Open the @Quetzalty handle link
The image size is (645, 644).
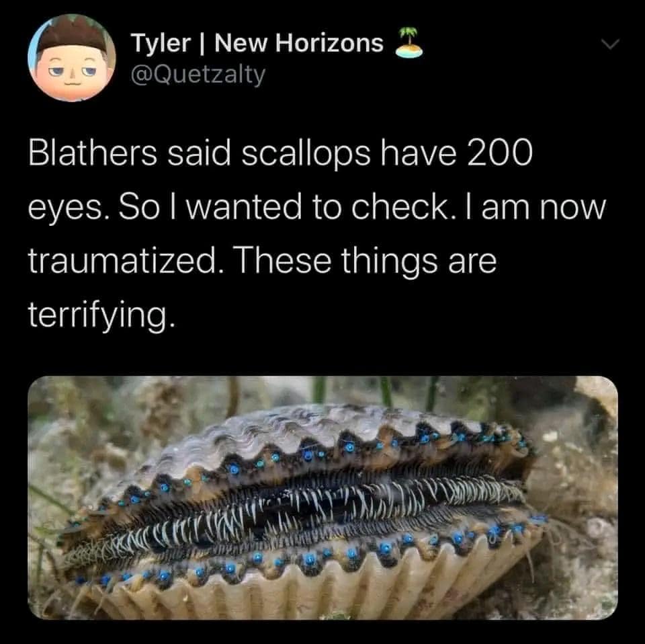pyautogui.click(x=198, y=74)
